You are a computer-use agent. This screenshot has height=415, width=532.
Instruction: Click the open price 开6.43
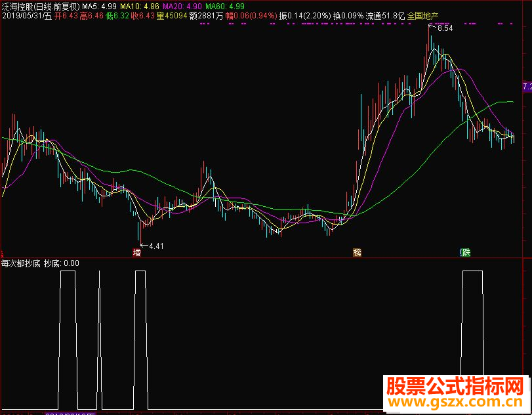pos(66,16)
